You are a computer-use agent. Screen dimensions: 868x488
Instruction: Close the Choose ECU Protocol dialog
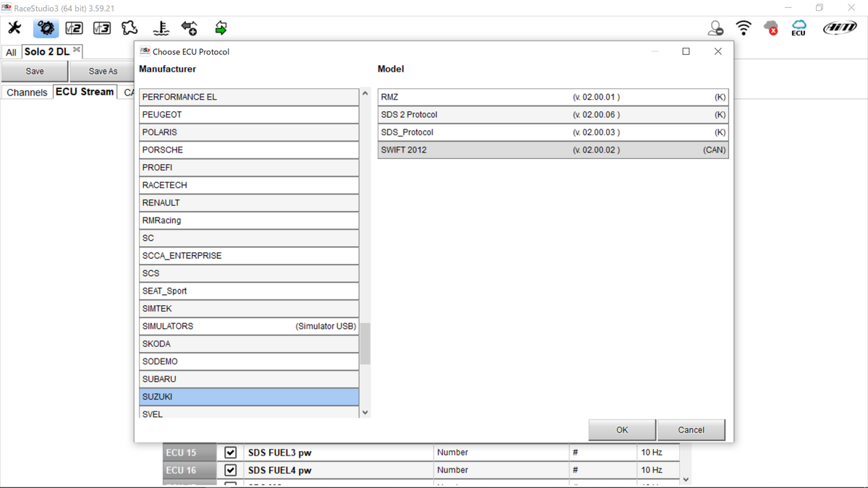pos(718,51)
